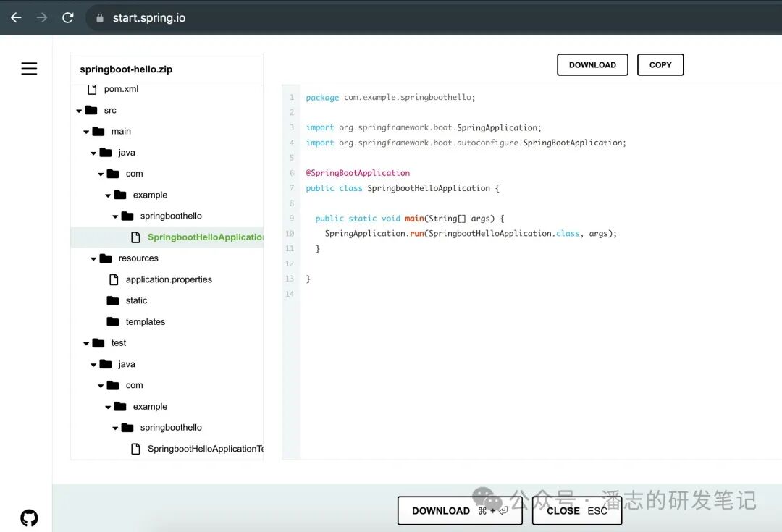Click the src folder label
Screen dimensions: 782x532
pos(110,110)
